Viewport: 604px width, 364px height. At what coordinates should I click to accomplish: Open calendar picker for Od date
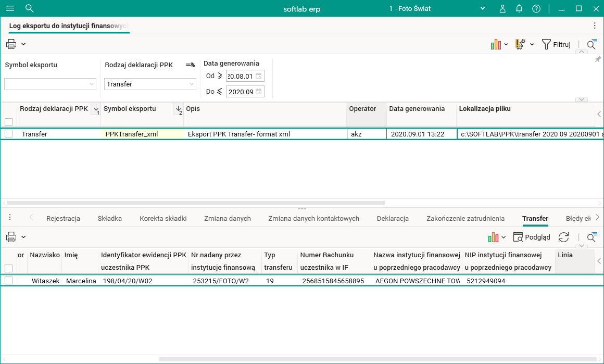pos(259,76)
